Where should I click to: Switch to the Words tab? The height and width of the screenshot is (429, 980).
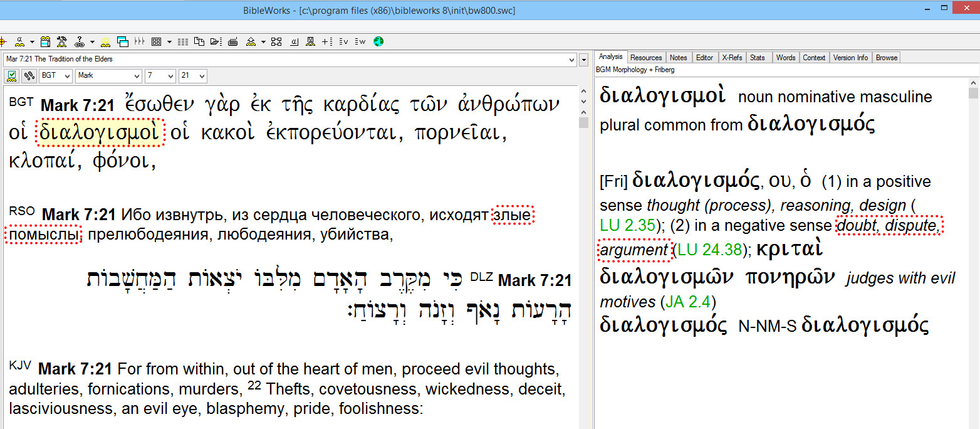click(x=786, y=58)
